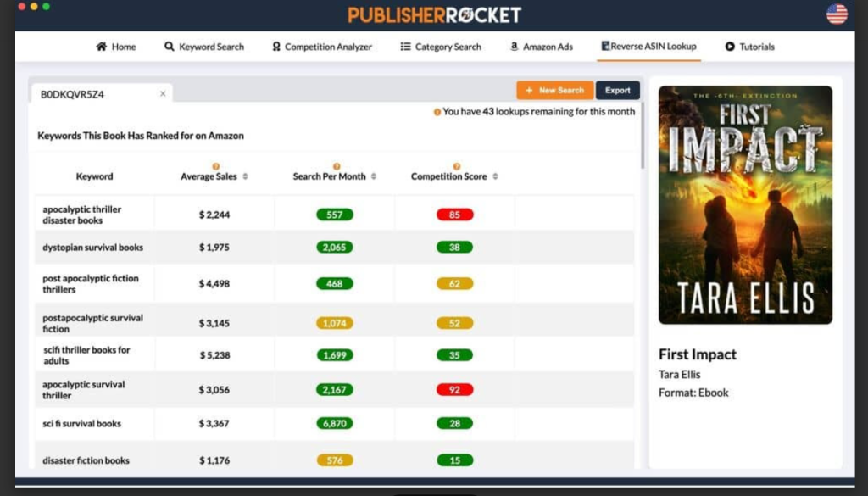868x496 pixels.
Task: Open the US flag marketplace selector
Action: (837, 14)
